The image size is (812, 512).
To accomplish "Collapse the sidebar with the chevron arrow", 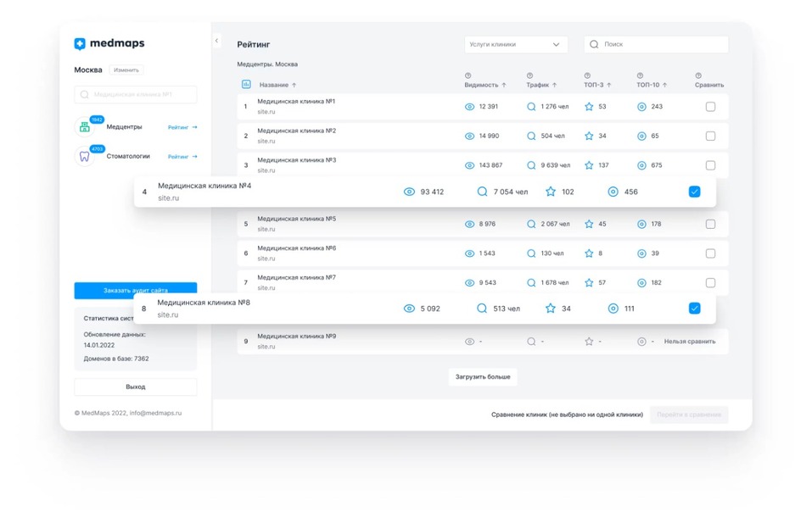I will [216, 41].
